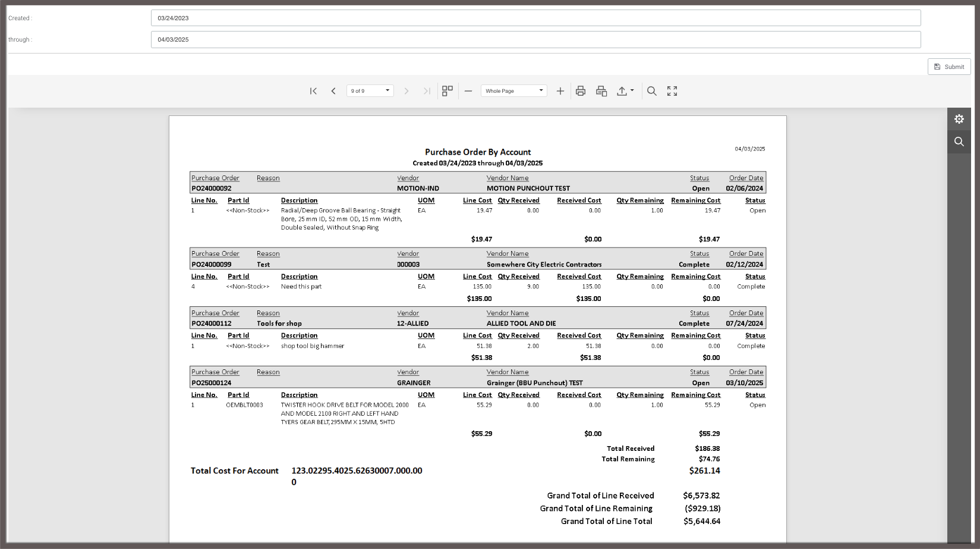Image resolution: width=980 pixels, height=549 pixels.
Task: Click vendor name 'ALLIED TOOL AND DIE'
Action: 521,324
